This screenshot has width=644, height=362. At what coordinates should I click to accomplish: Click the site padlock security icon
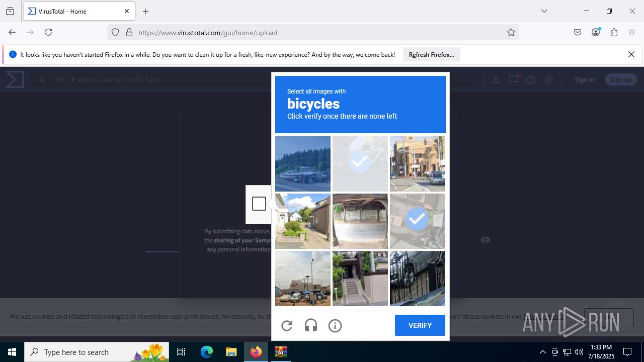pyautogui.click(x=129, y=32)
